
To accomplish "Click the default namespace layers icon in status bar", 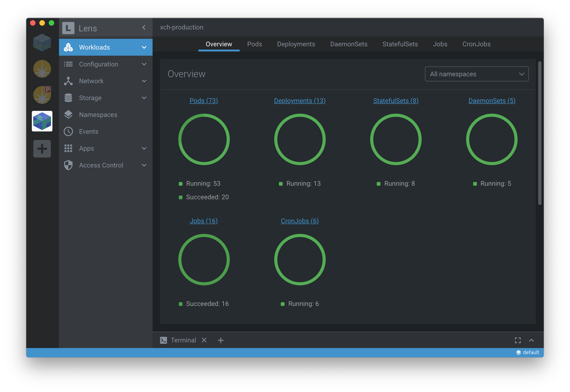I will point(519,352).
